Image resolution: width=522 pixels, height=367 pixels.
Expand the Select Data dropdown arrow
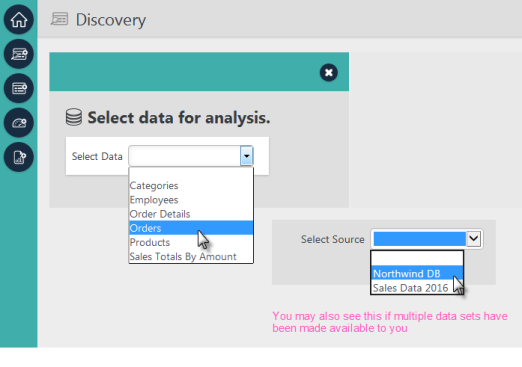tap(246, 156)
